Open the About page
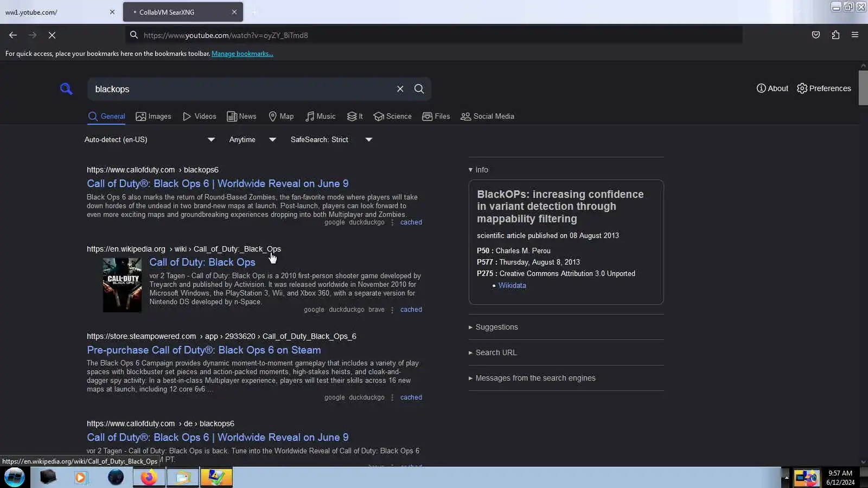The width and height of the screenshot is (868, 488). 773,88
